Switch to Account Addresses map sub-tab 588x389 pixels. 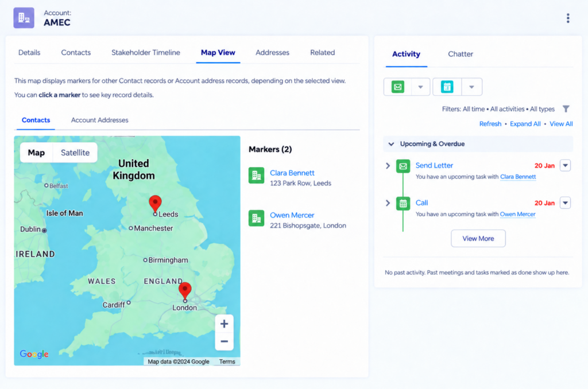[99, 120]
